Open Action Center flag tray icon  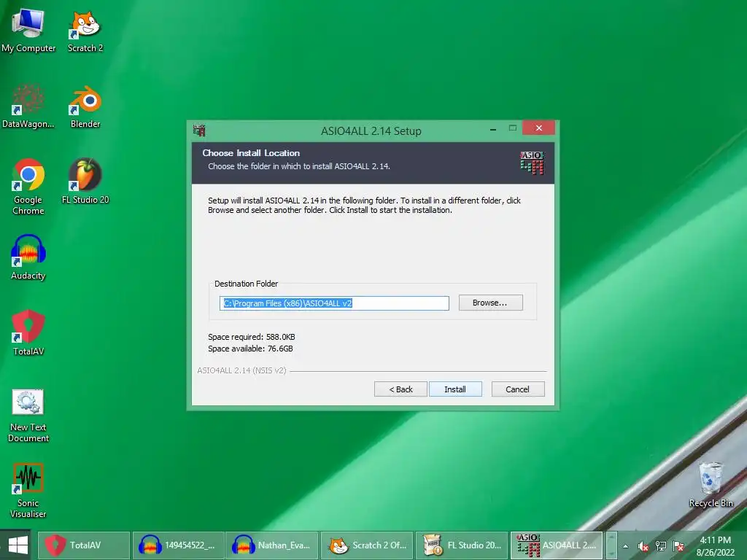pos(678,546)
